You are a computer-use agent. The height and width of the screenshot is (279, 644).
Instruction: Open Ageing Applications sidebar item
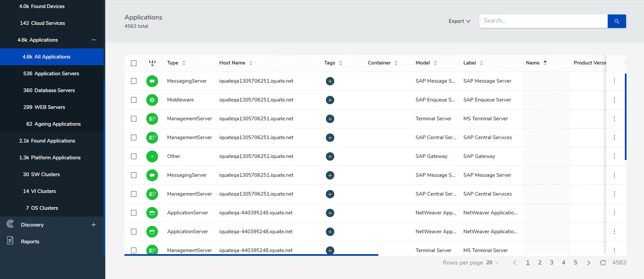52,124
